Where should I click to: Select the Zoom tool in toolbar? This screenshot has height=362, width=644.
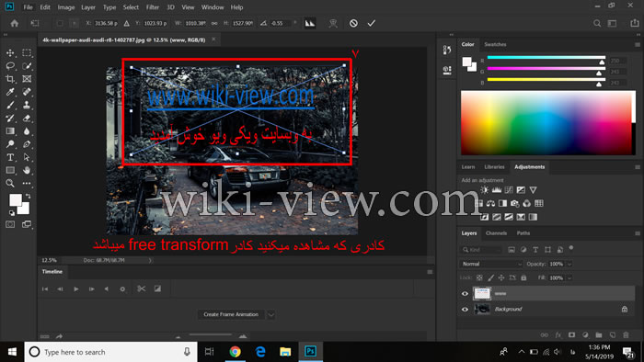point(10,183)
